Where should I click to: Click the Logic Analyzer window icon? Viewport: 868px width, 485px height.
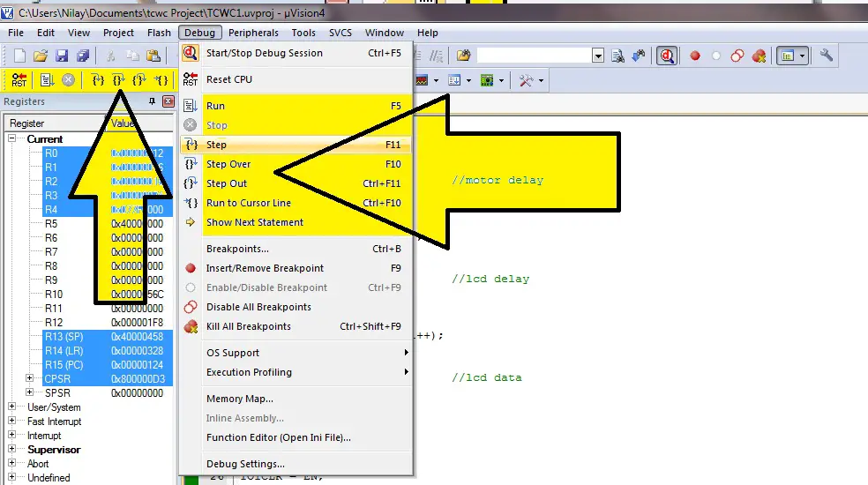tap(422, 80)
